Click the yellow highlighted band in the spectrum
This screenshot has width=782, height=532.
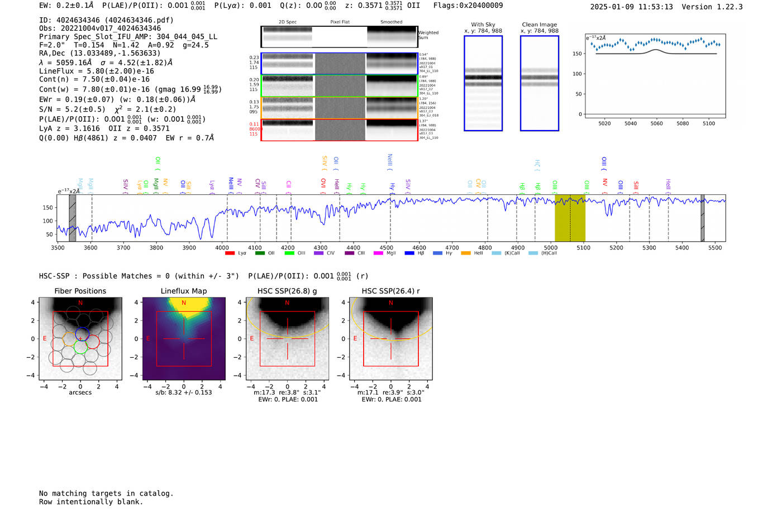pyautogui.click(x=570, y=218)
